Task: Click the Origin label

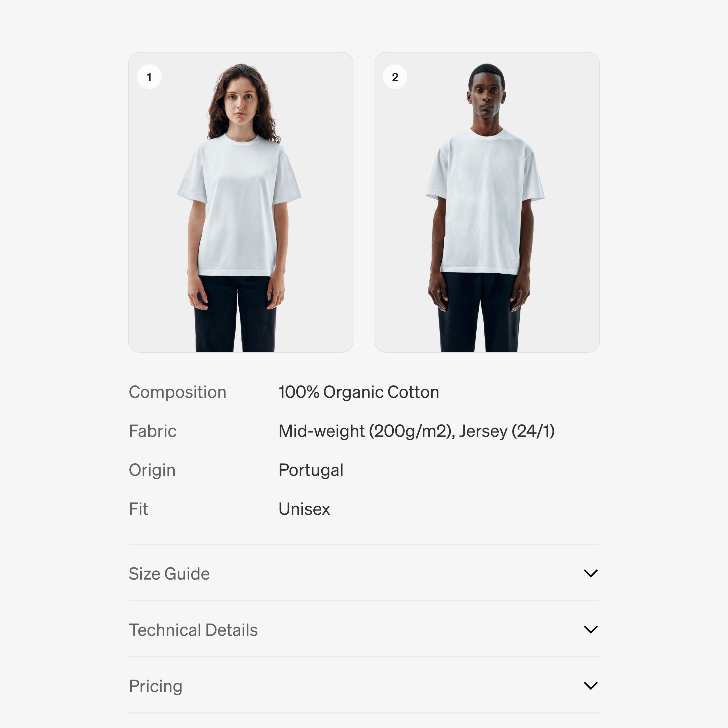Action: coord(152,470)
